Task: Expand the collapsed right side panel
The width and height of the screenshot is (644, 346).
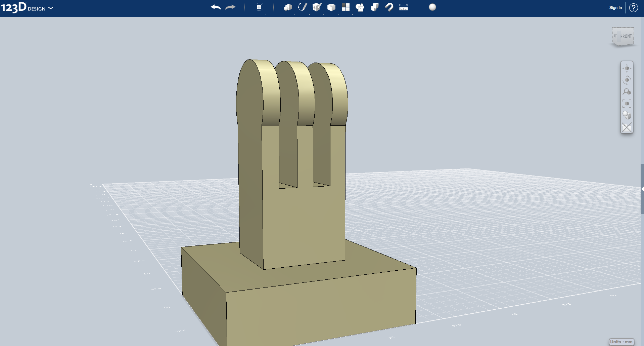Action: [x=642, y=189]
